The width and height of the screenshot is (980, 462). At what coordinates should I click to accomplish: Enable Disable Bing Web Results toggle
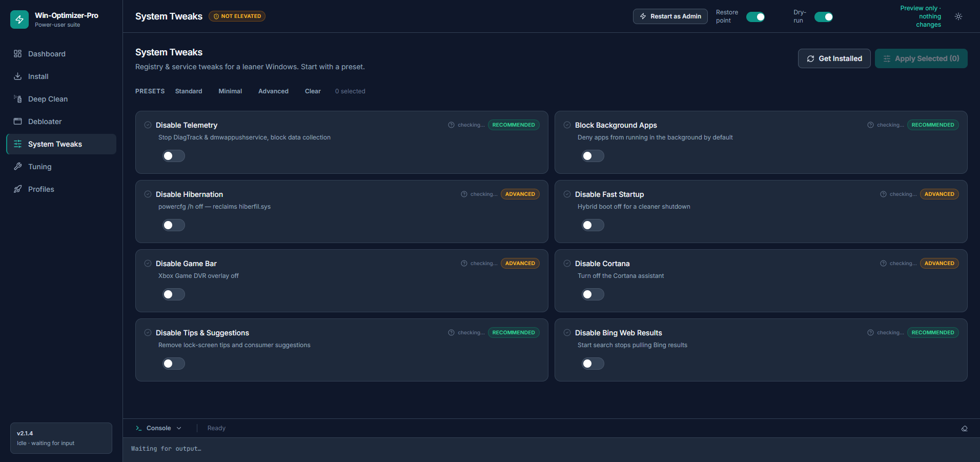pos(593,364)
